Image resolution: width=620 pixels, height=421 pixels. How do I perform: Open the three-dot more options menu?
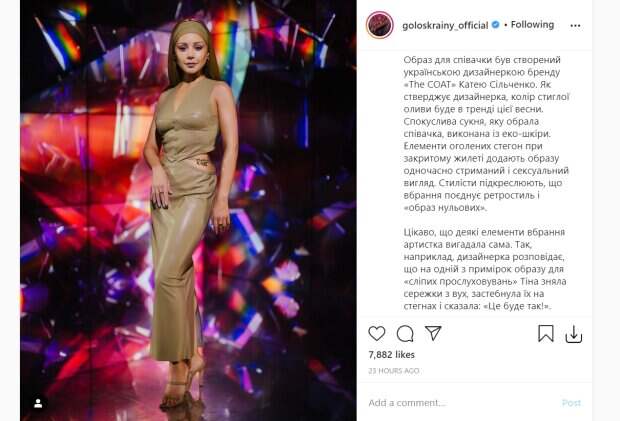(575, 26)
